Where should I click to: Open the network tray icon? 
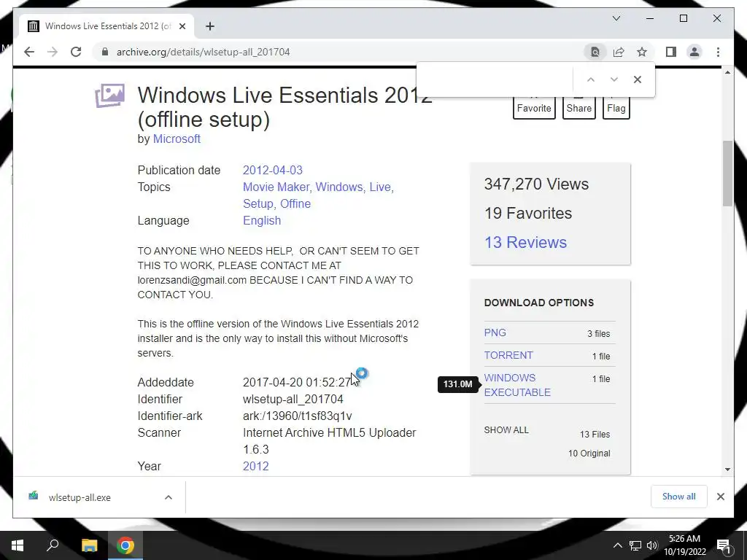(x=635, y=545)
